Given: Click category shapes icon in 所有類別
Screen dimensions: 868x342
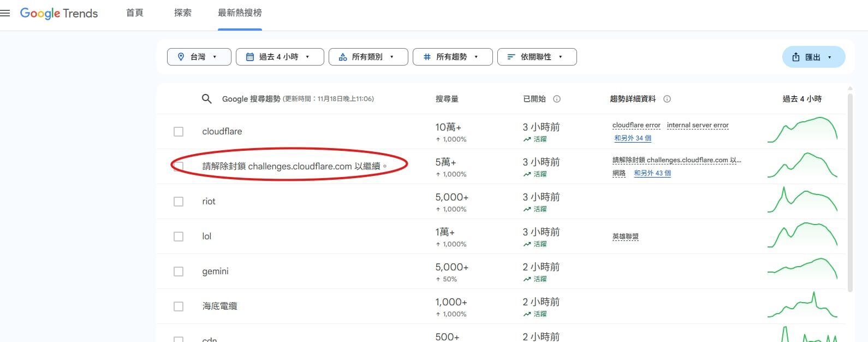Looking at the screenshot, I should point(343,57).
